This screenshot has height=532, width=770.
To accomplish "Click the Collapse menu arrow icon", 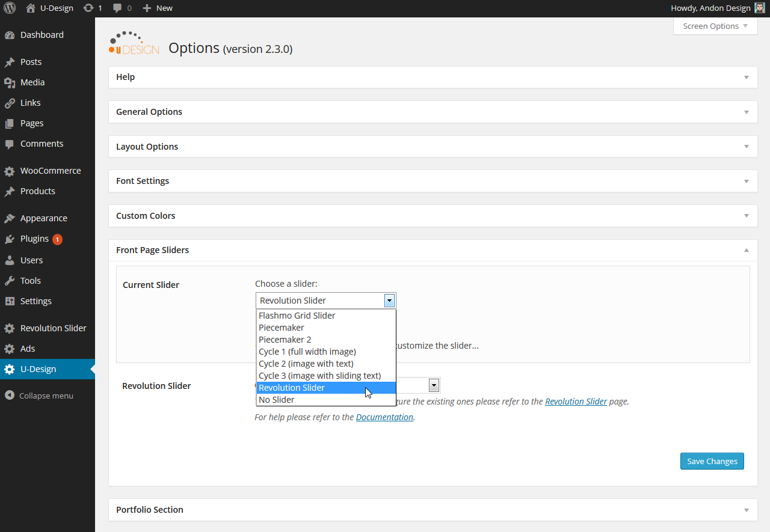I will pyautogui.click(x=10, y=396).
